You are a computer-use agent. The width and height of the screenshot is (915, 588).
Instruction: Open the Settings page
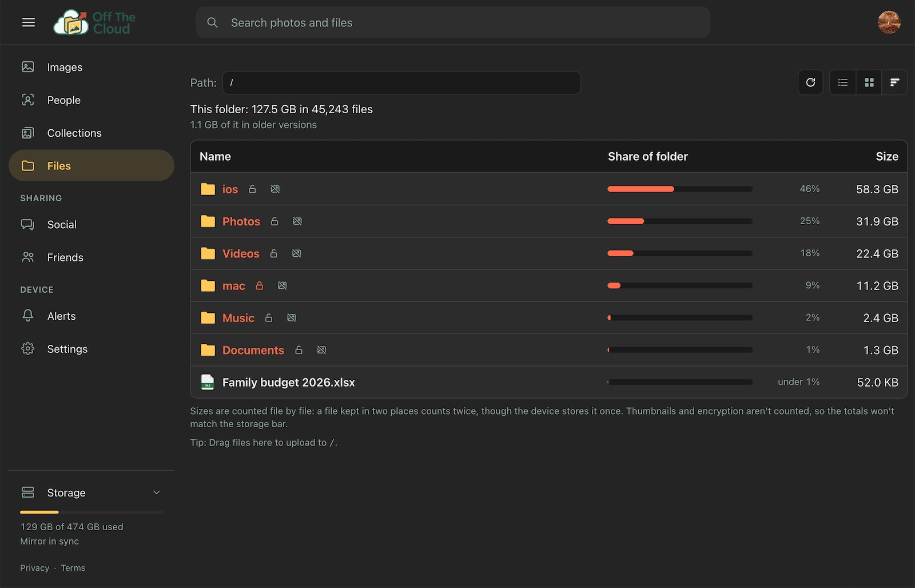tap(91, 349)
